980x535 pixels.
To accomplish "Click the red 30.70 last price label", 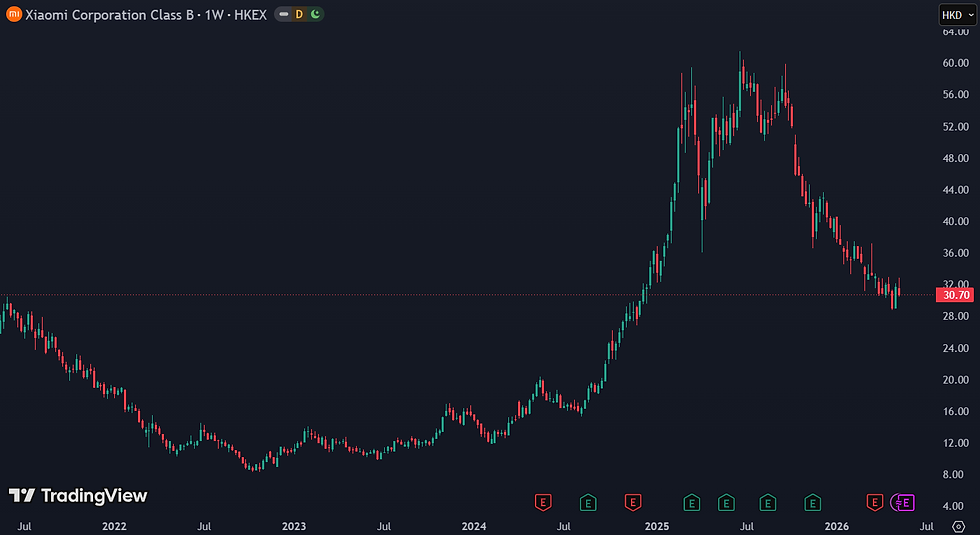I will 955,295.
